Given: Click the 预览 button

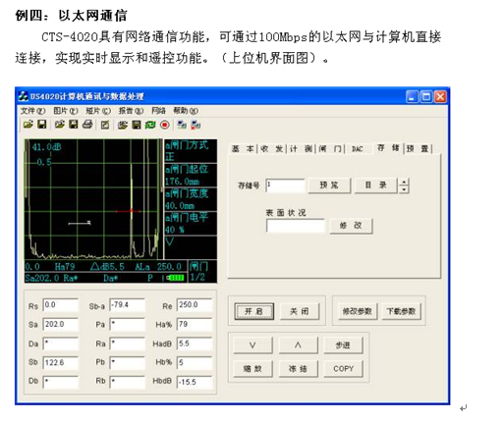Looking at the screenshot, I should (x=329, y=185).
